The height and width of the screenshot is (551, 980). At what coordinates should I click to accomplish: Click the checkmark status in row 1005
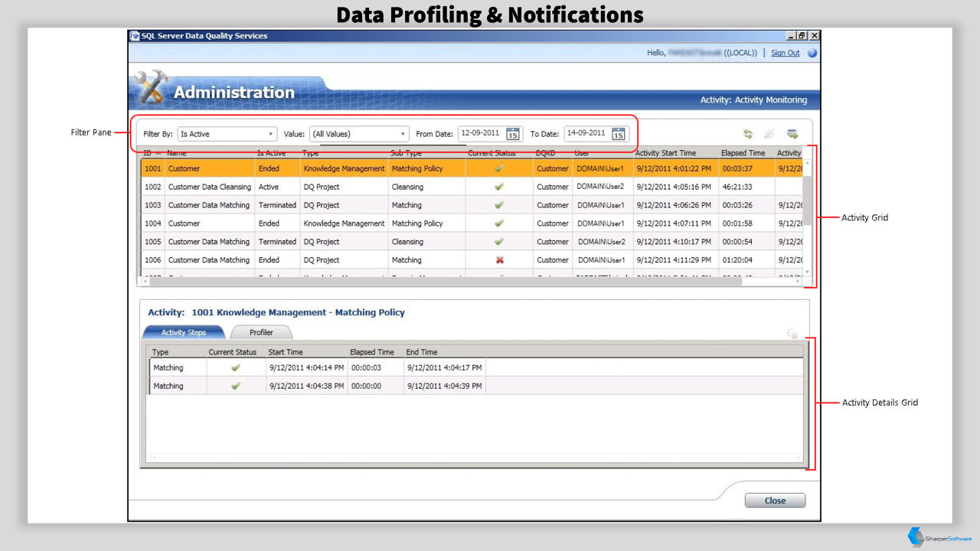pyautogui.click(x=499, y=242)
